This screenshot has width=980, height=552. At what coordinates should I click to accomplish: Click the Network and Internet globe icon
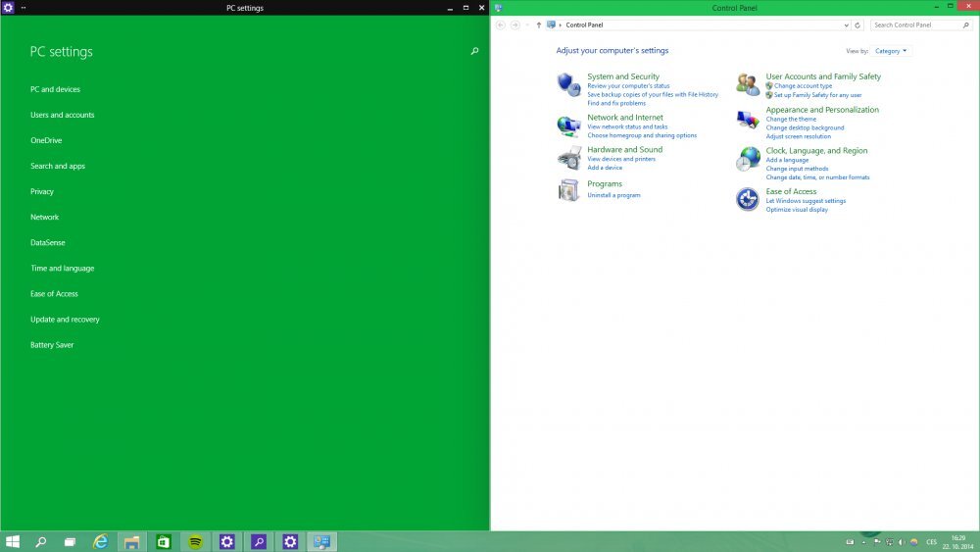(x=568, y=125)
